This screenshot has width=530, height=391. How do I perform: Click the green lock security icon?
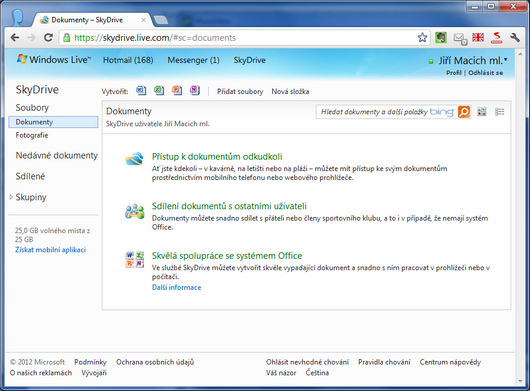(x=67, y=38)
